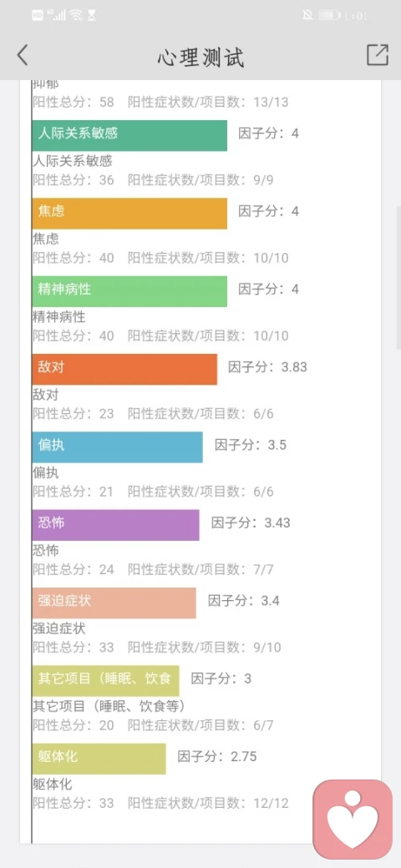Tap the muted bell status icon
This screenshot has width=401, height=868.
pyautogui.click(x=307, y=16)
